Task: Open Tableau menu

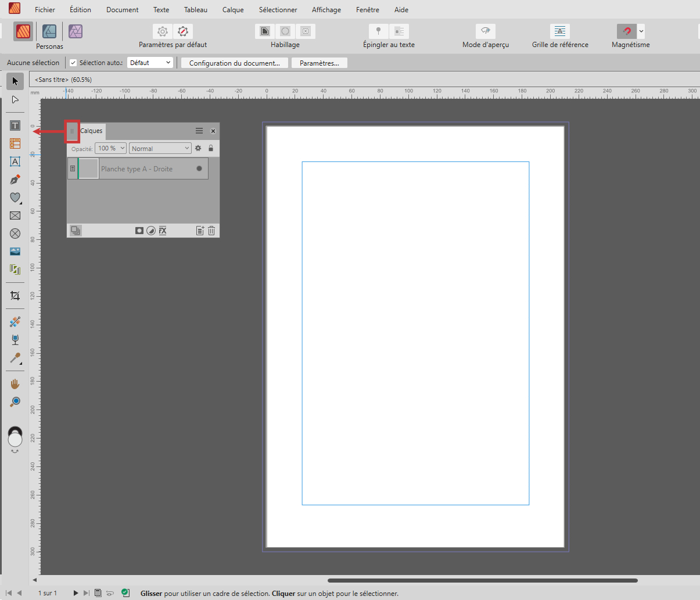Action: coord(196,10)
